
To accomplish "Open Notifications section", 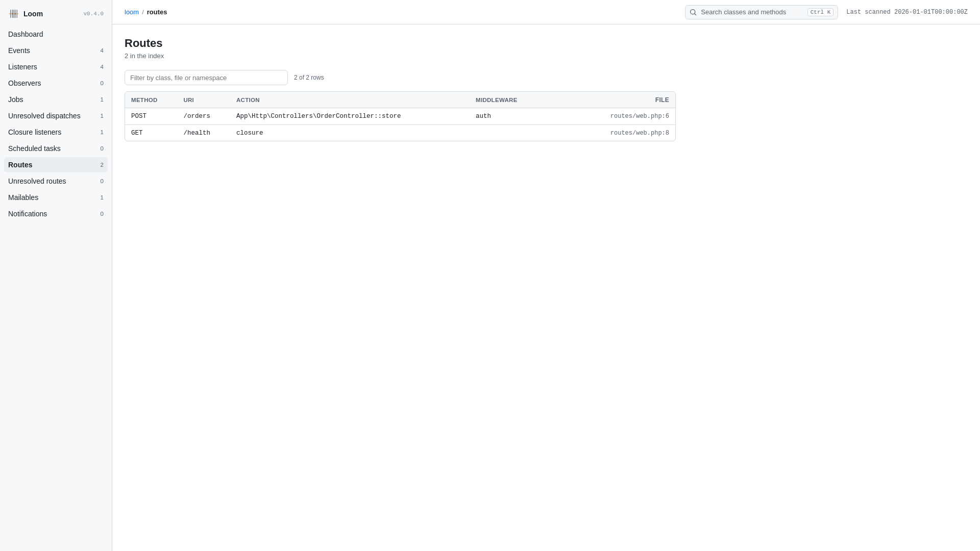I will coord(56,214).
